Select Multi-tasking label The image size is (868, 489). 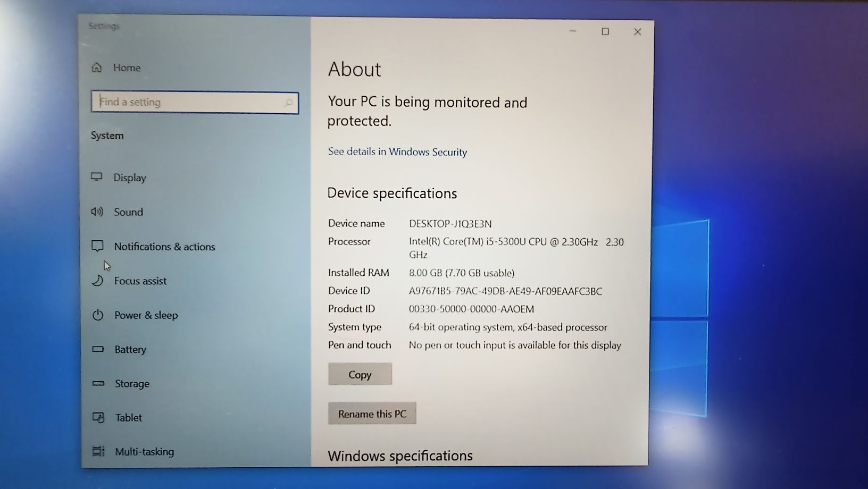coord(144,452)
